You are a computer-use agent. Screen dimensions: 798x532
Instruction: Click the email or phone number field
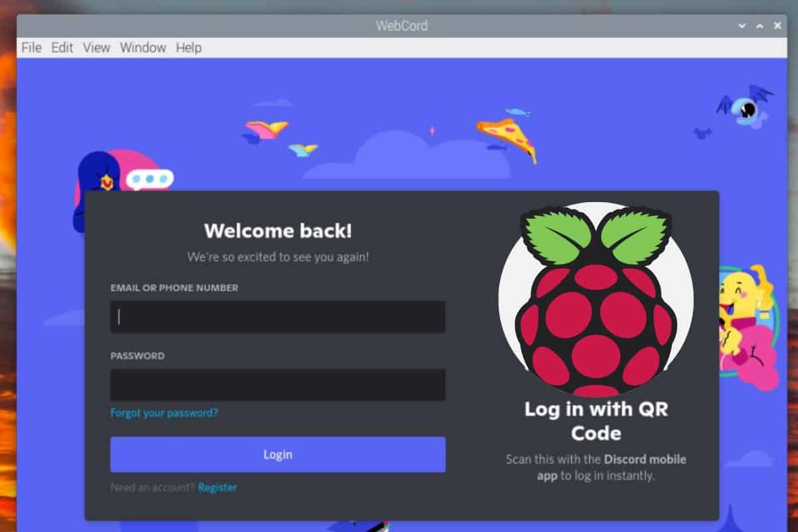[277, 317]
